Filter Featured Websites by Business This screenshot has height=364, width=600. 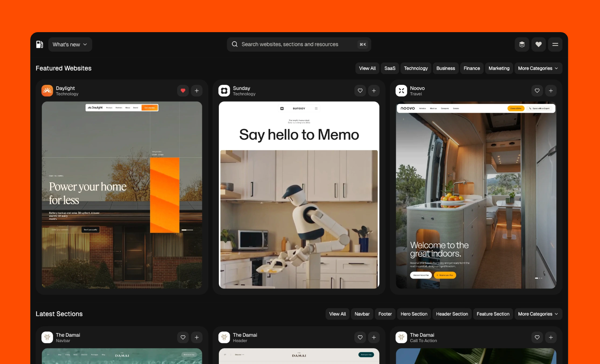(446, 68)
